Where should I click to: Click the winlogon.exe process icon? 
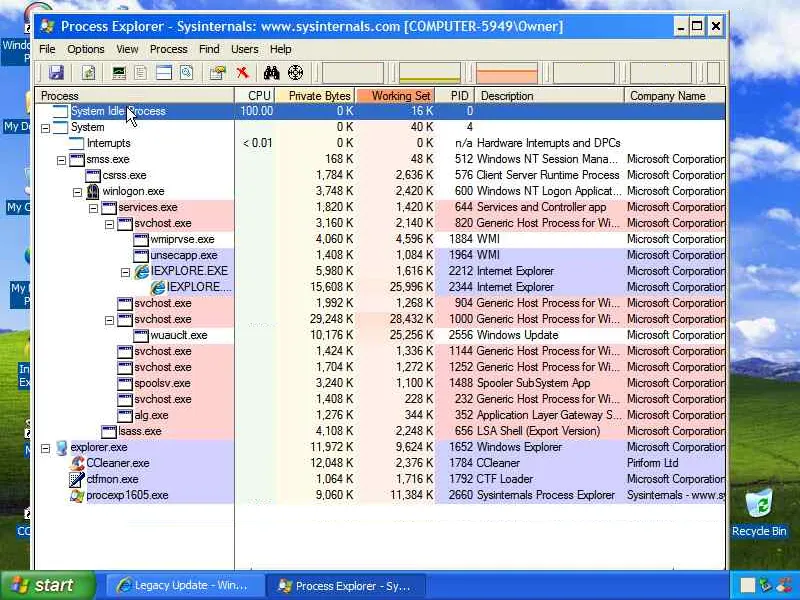click(x=93, y=191)
